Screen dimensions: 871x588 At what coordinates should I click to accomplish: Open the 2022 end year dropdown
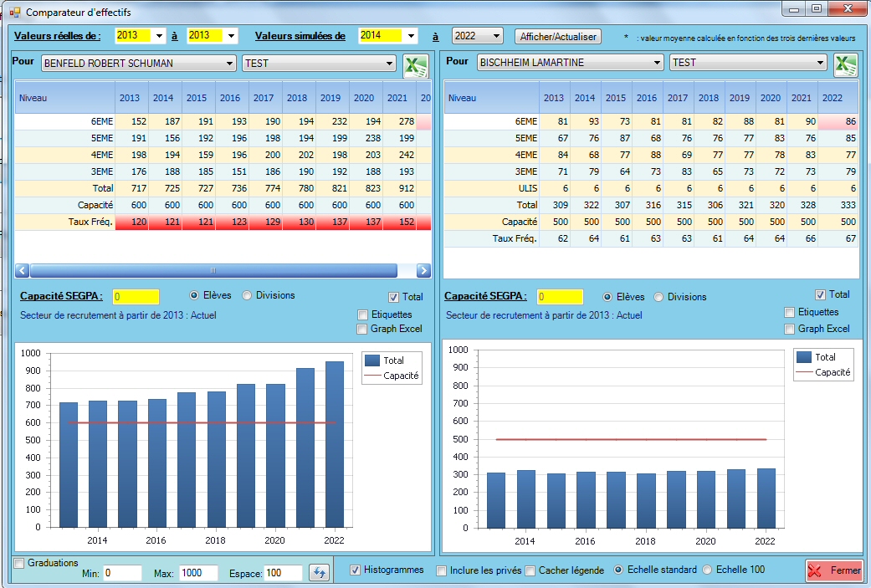[497, 36]
